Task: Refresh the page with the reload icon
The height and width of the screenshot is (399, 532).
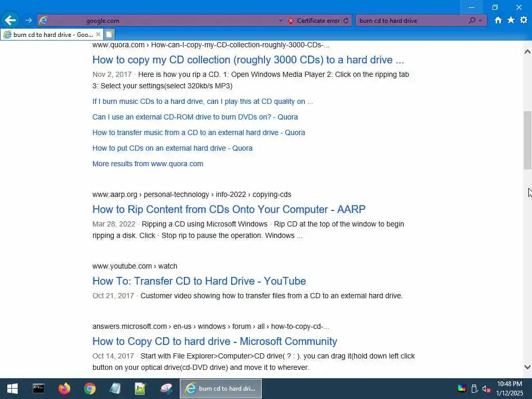Action: [345, 21]
